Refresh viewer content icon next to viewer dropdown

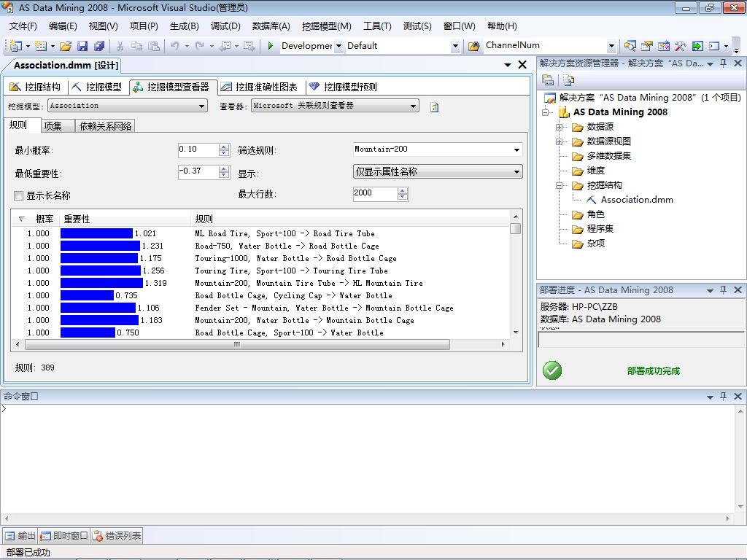point(434,107)
